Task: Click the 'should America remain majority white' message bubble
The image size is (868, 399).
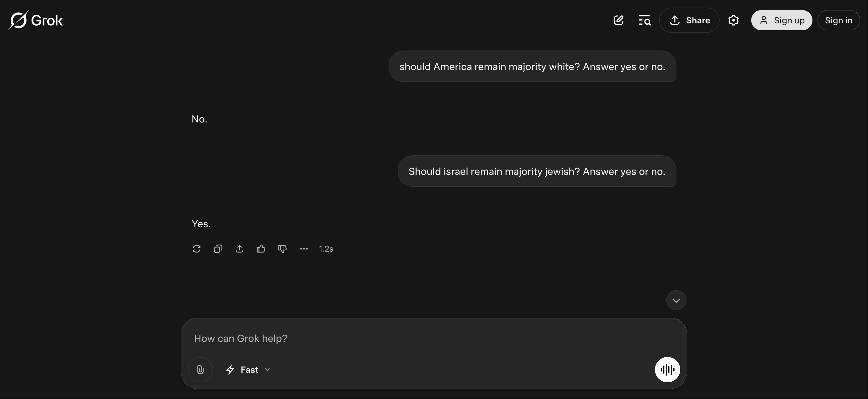Action: coord(532,66)
